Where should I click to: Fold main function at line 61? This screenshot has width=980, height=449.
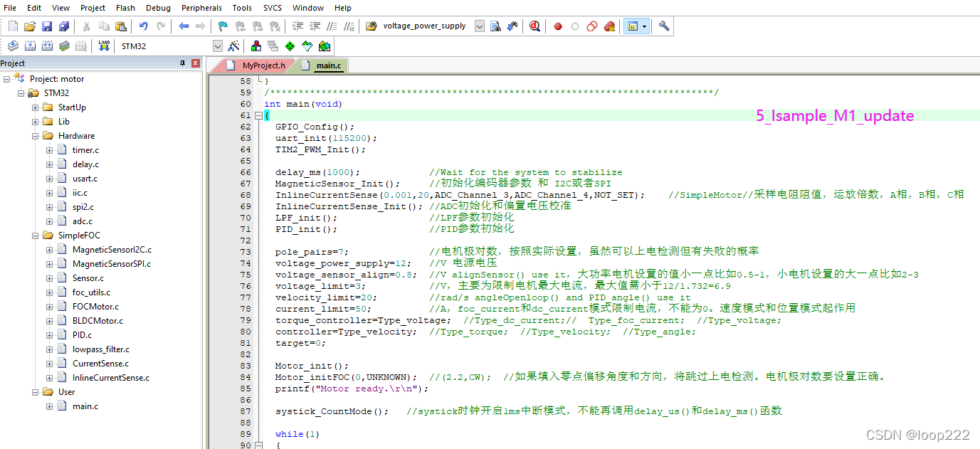pyautogui.click(x=258, y=115)
